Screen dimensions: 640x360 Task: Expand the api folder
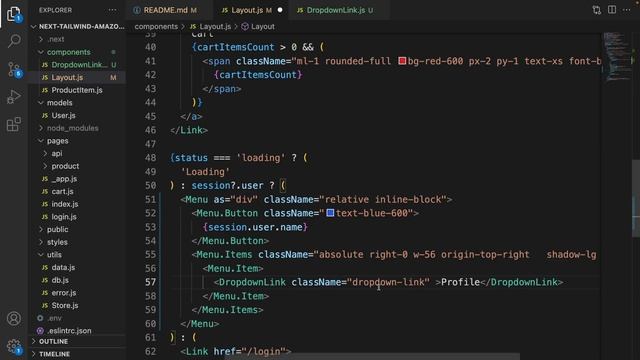(77, 153)
